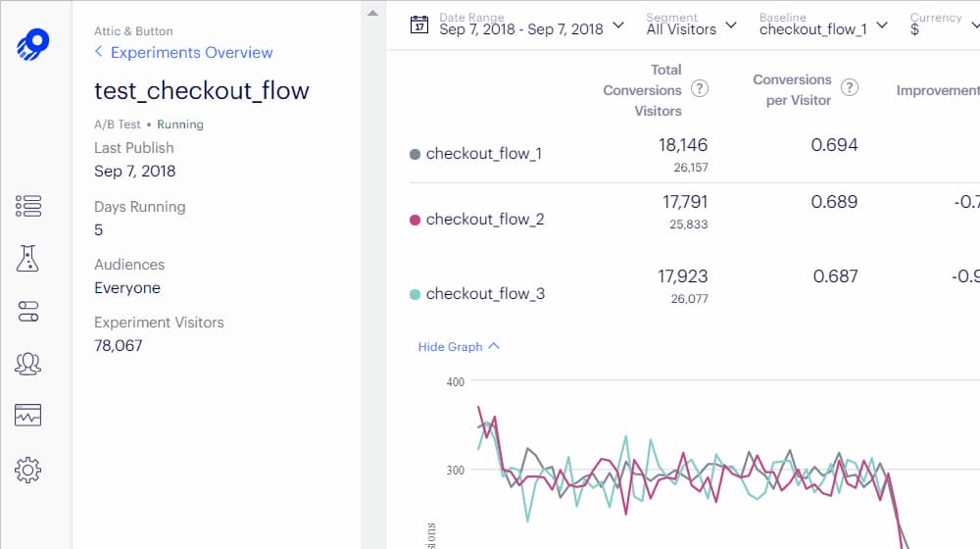The image size is (980, 549).
Task: Open the Reports monitor chart icon
Action: tap(28, 416)
